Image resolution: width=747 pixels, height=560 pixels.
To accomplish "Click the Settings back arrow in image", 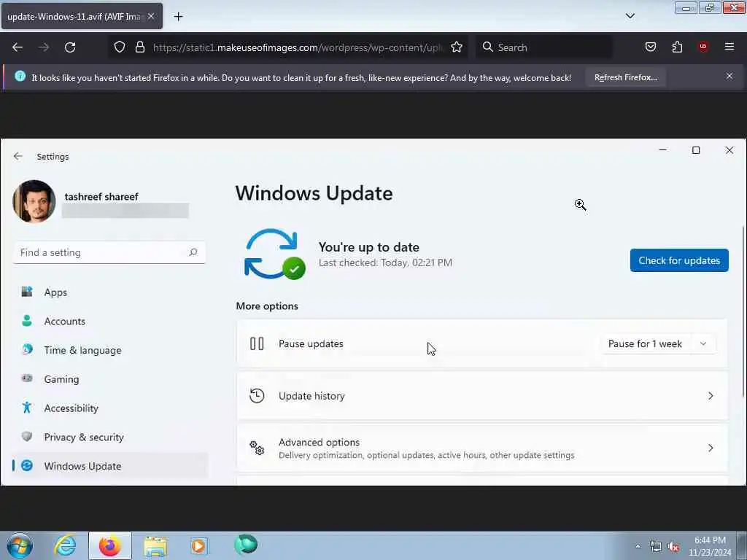I will (18, 156).
